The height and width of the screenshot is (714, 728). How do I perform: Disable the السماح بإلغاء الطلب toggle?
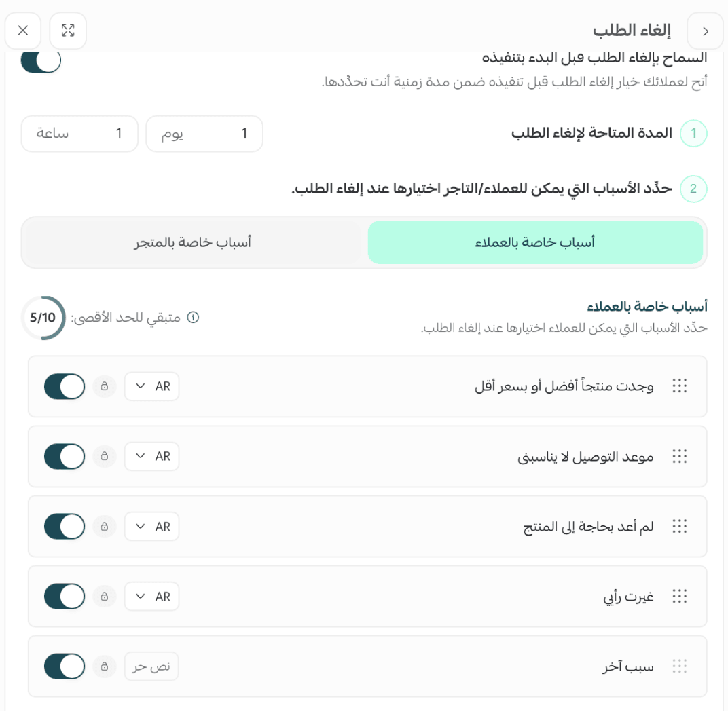click(x=41, y=61)
